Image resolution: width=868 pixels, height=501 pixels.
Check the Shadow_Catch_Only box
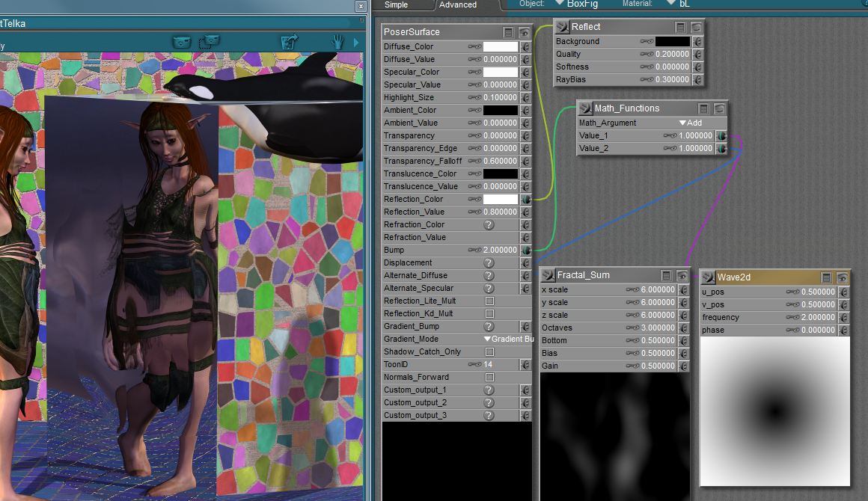[489, 352]
